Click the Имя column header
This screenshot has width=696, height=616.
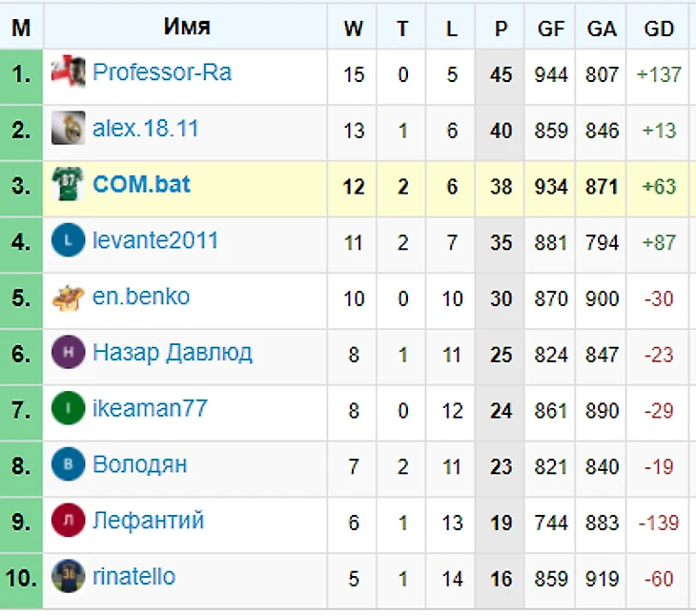click(x=187, y=27)
